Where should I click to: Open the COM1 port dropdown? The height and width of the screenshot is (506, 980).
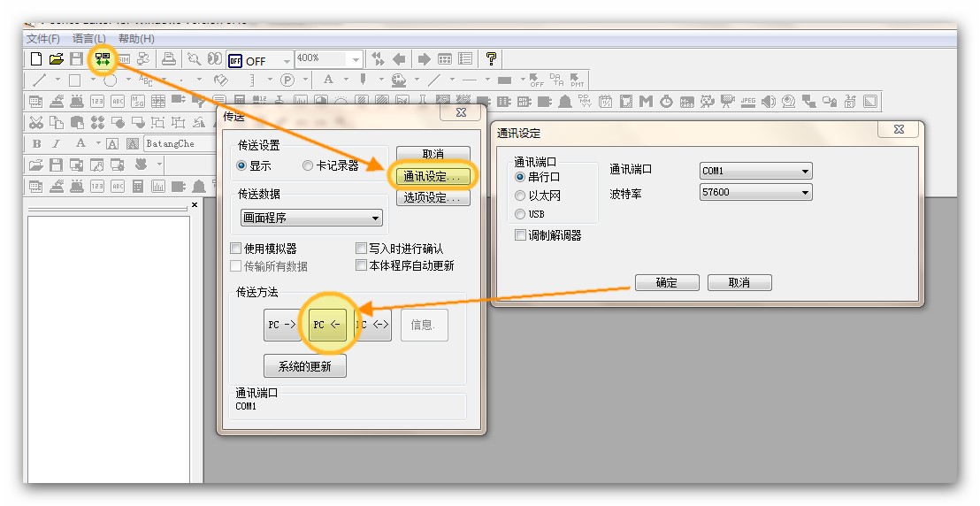tap(755, 171)
